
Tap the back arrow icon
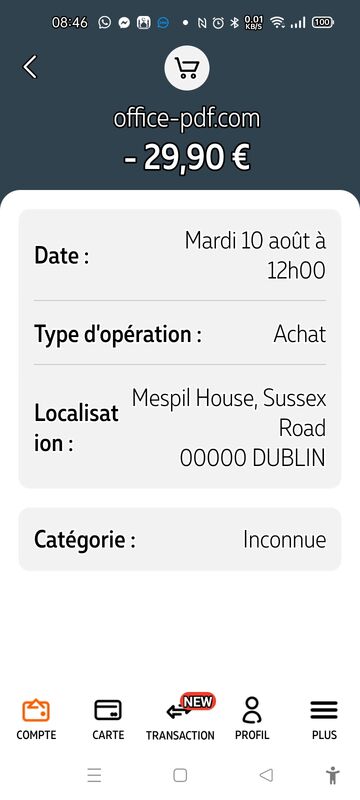tap(30, 67)
